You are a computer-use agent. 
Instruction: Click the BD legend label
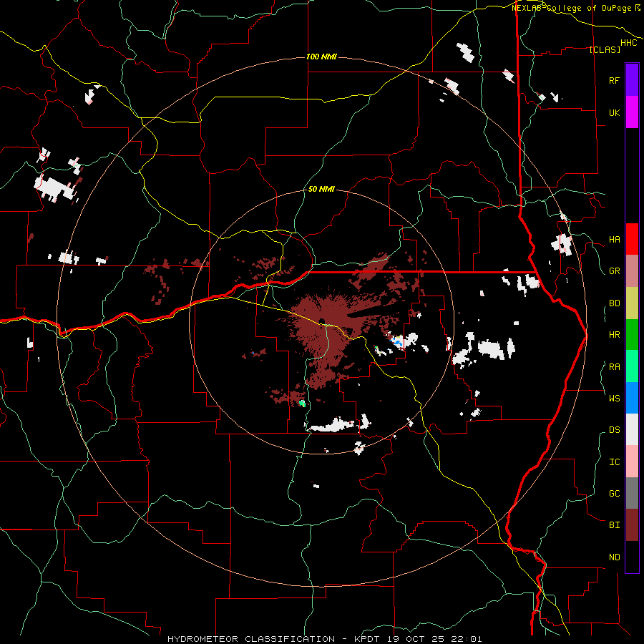click(x=614, y=303)
